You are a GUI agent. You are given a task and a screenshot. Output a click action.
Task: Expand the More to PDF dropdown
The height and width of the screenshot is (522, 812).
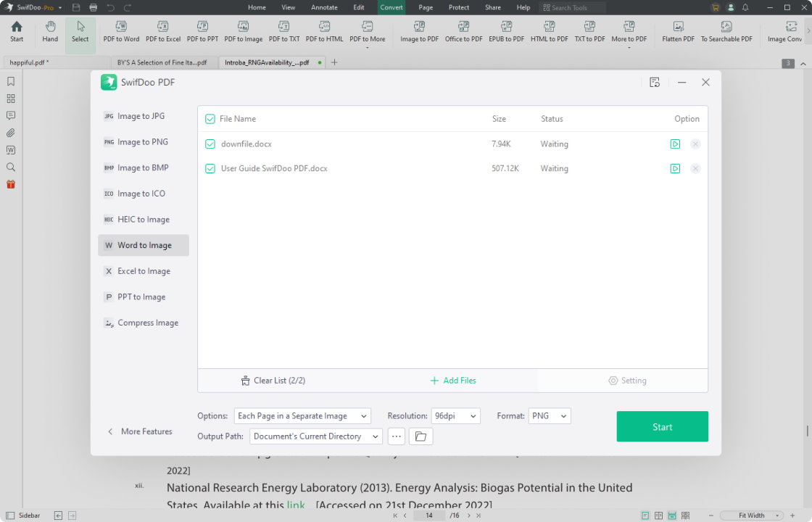point(629,47)
